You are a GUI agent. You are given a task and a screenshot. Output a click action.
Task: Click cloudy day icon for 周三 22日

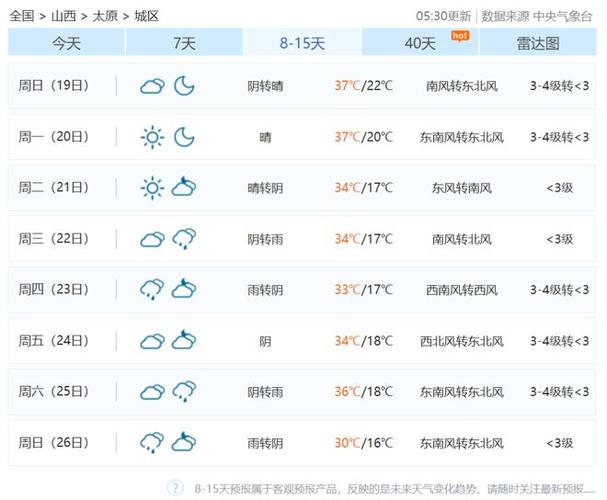tap(153, 239)
